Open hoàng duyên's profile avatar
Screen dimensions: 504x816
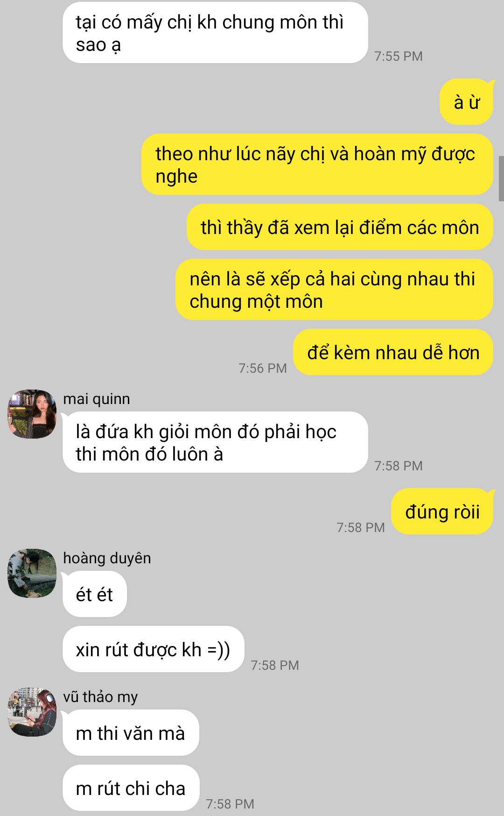[32, 573]
